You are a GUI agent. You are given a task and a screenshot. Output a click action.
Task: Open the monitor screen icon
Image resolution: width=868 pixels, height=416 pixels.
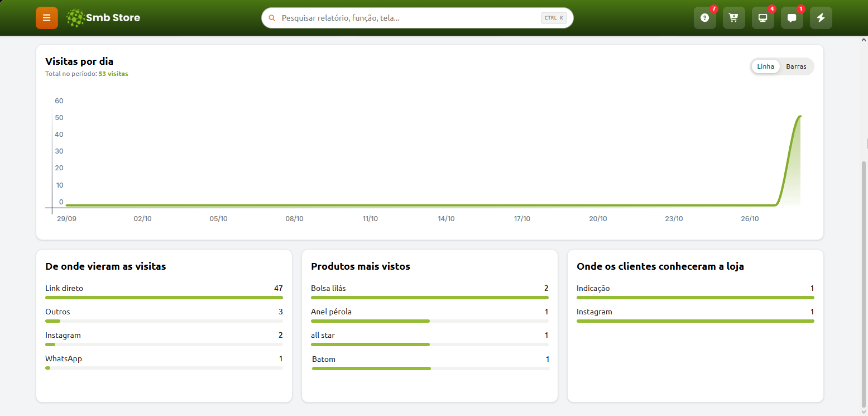(763, 18)
